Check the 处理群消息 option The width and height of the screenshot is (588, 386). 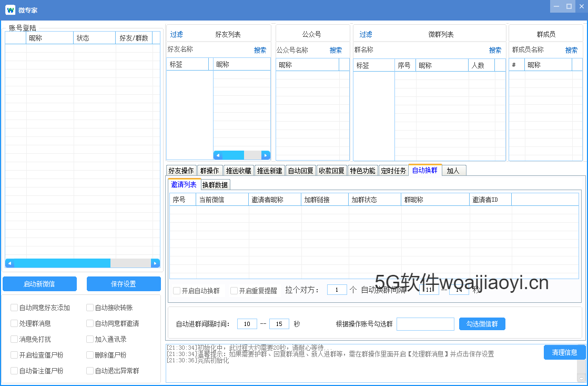[14, 323]
